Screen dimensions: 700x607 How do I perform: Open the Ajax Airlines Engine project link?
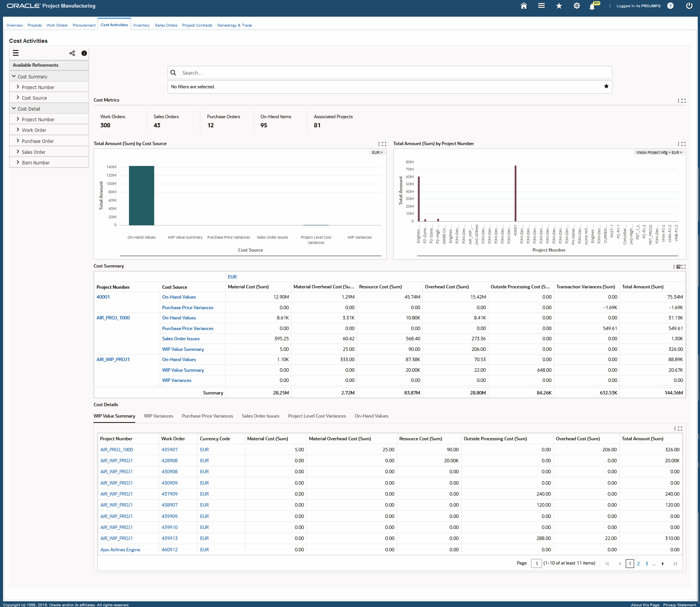[x=120, y=550]
